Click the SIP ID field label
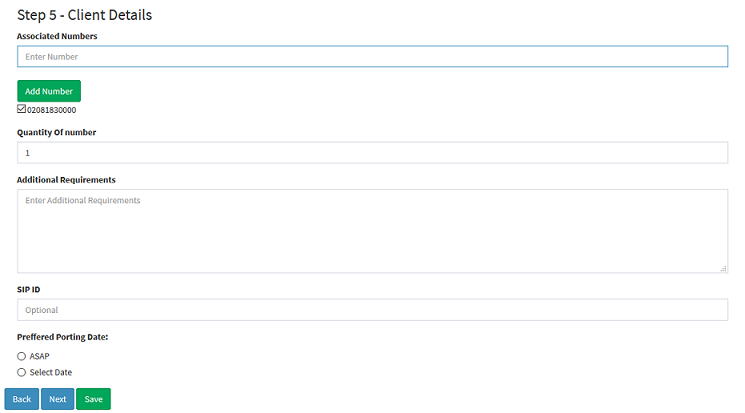Image resolution: width=745 pixels, height=413 pixels. pos(29,289)
